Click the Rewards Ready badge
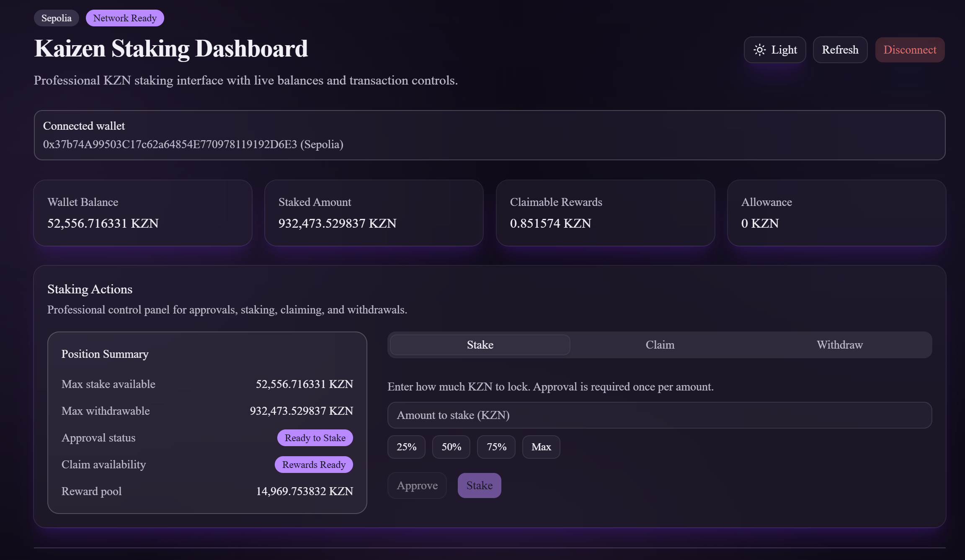The image size is (965, 560). coord(314,464)
